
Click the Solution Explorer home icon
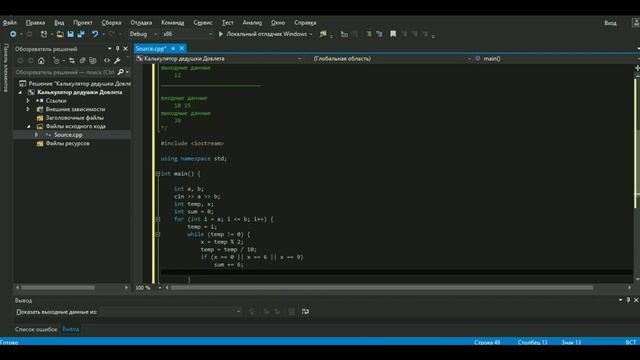[x=41, y=61]
